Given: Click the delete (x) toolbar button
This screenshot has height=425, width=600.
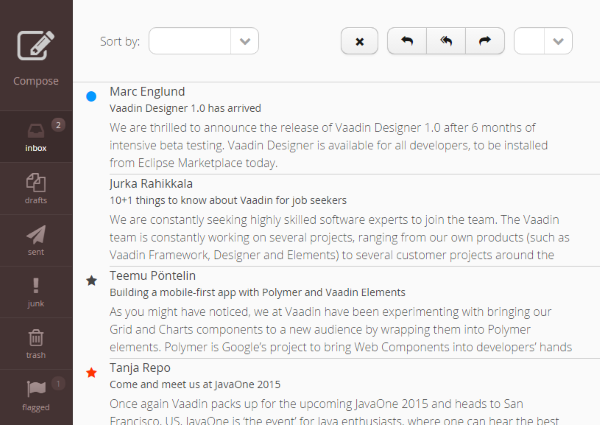Looking at the screenshot, I should coord(359,41).
